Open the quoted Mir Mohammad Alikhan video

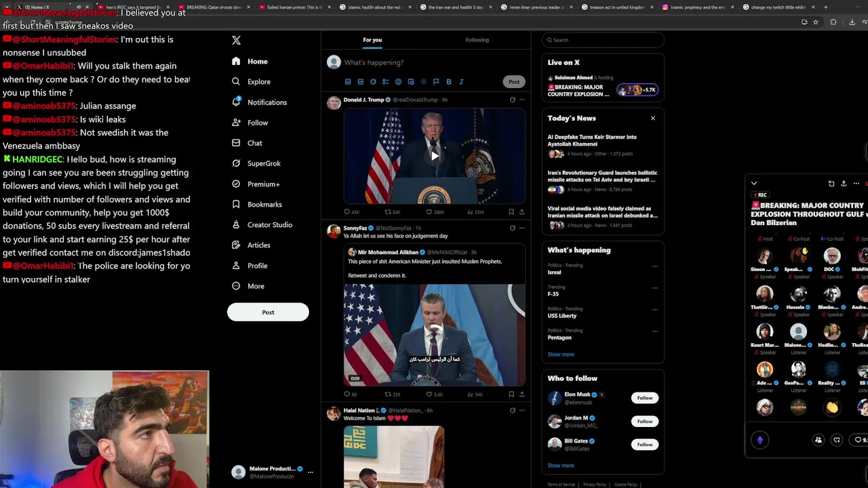434,335
